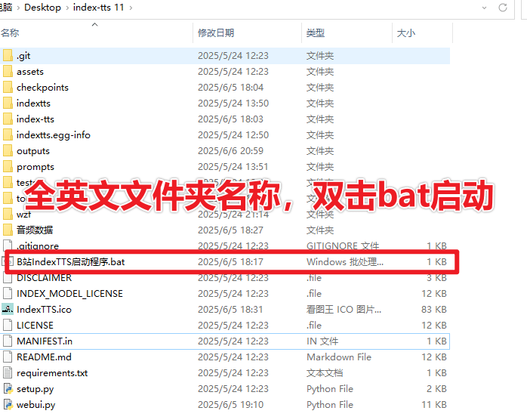This screenshot has height=420, width=527.
Task: Select the webui.py Python file icon
Action: (8, 405)
